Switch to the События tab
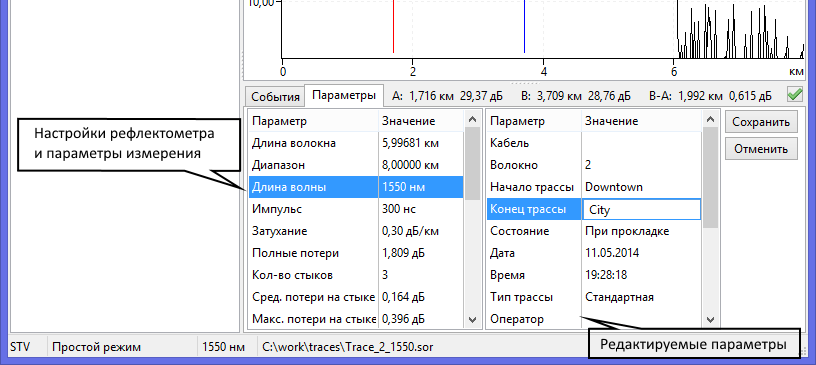This screenshot has height=365, width=816. [275, 97]
